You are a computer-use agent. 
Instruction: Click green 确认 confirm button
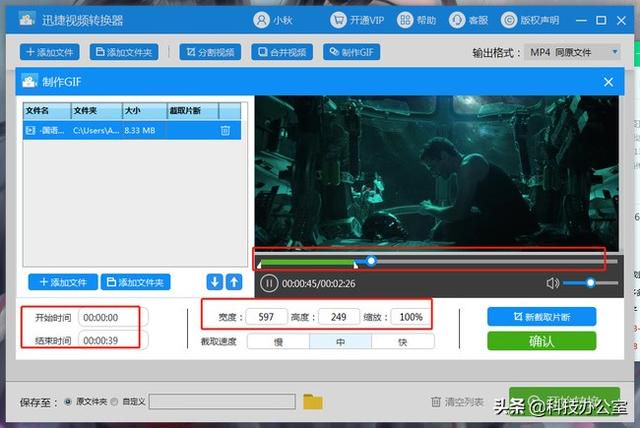pos(542,341)
